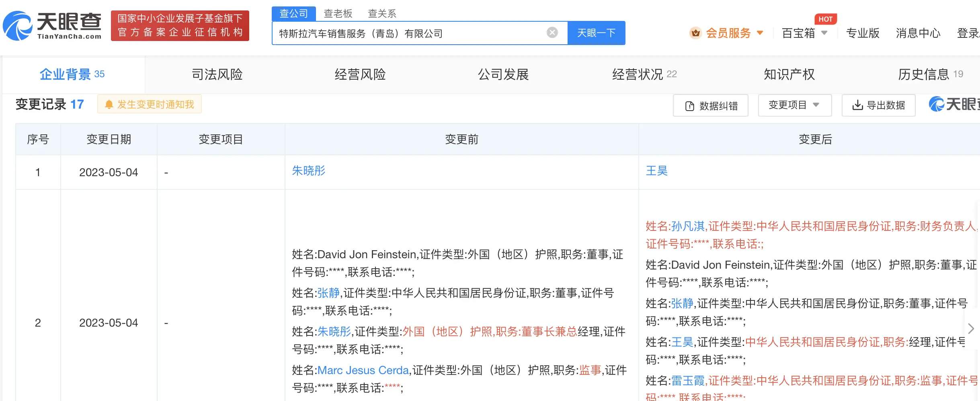Viewport: 980px width, 401px height.
Task: Click the data correction document icon
Action: [x=689, y=106]
